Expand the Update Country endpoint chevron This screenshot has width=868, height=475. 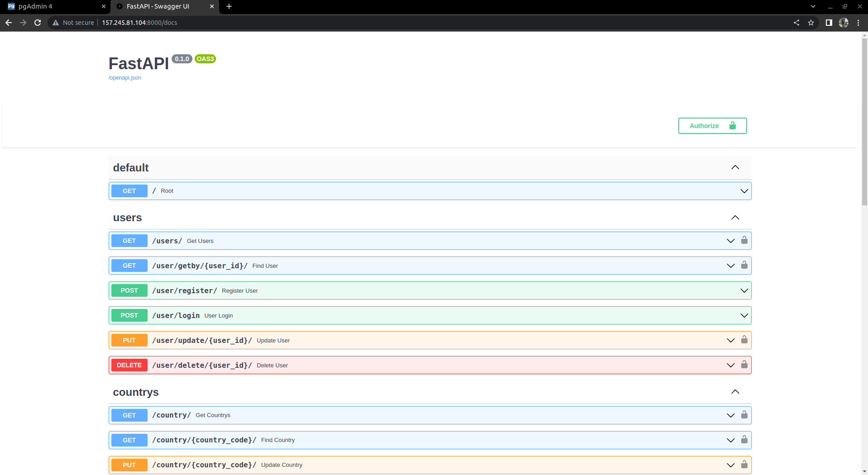coord(731,465)
